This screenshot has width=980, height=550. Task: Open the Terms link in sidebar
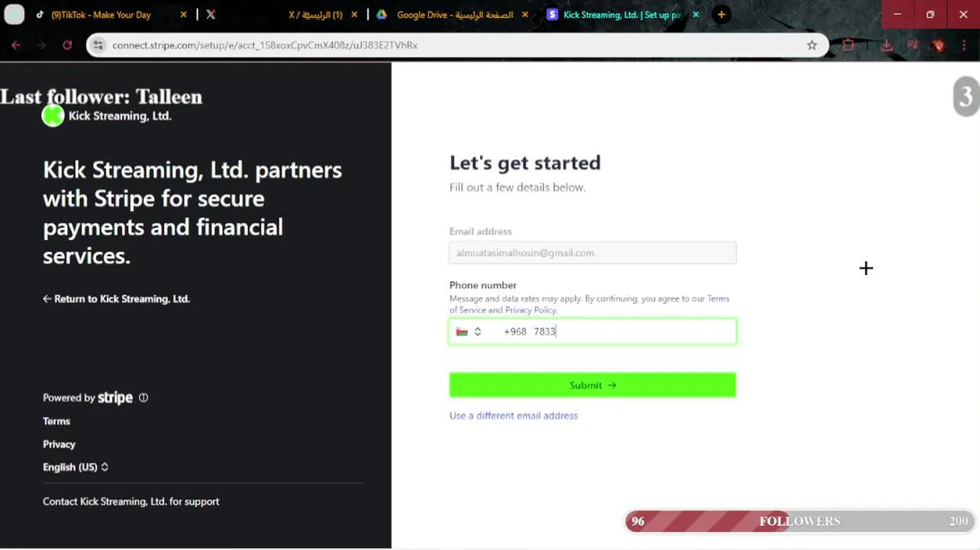(x=56, y=421)
